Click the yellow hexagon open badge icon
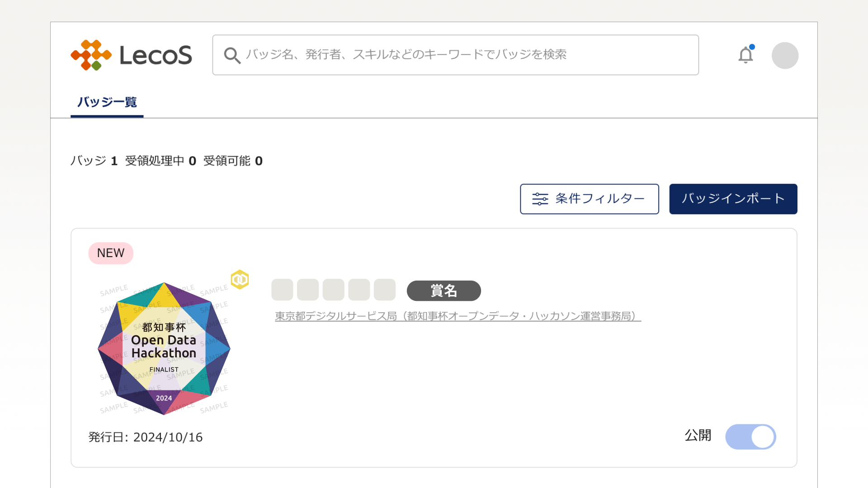 coord(240,280)
